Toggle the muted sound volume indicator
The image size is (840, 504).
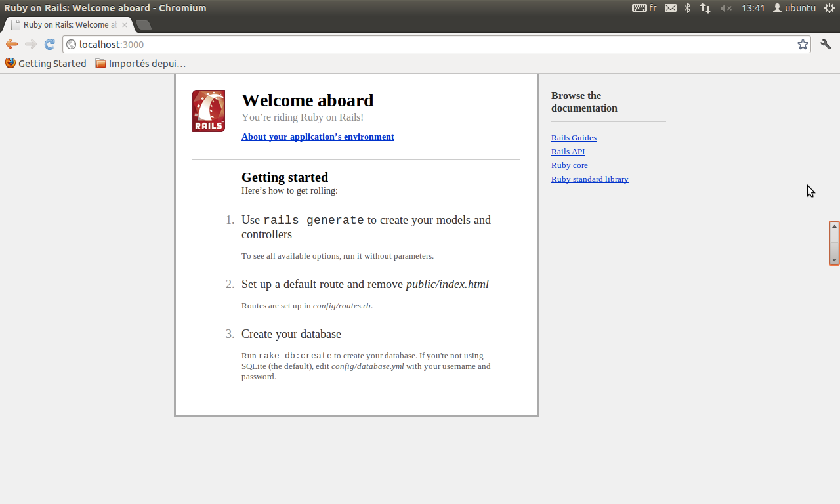(x=725, y=8)
